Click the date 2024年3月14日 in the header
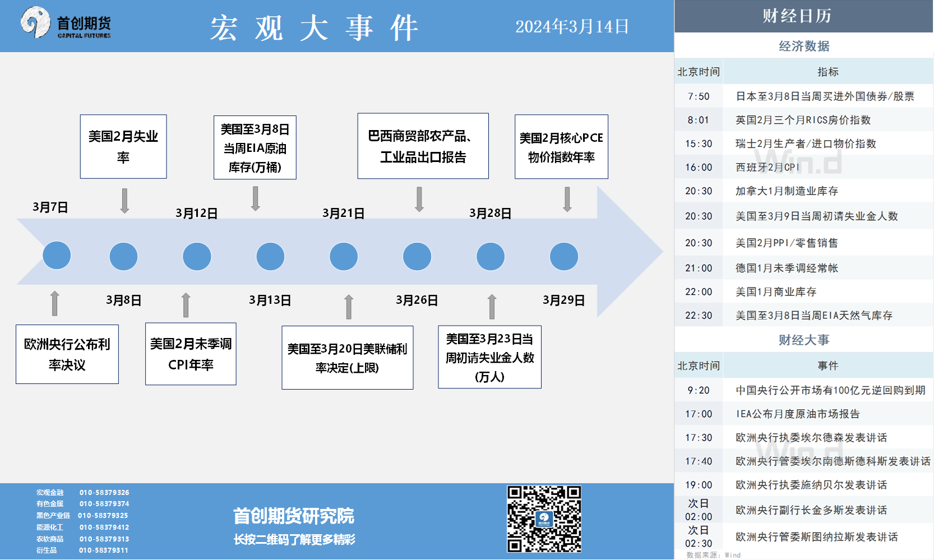 click(x=572, y=26)
